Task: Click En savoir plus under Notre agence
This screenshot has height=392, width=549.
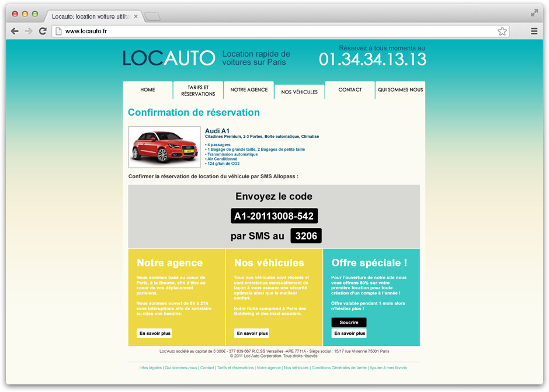Action: [155, 333]
